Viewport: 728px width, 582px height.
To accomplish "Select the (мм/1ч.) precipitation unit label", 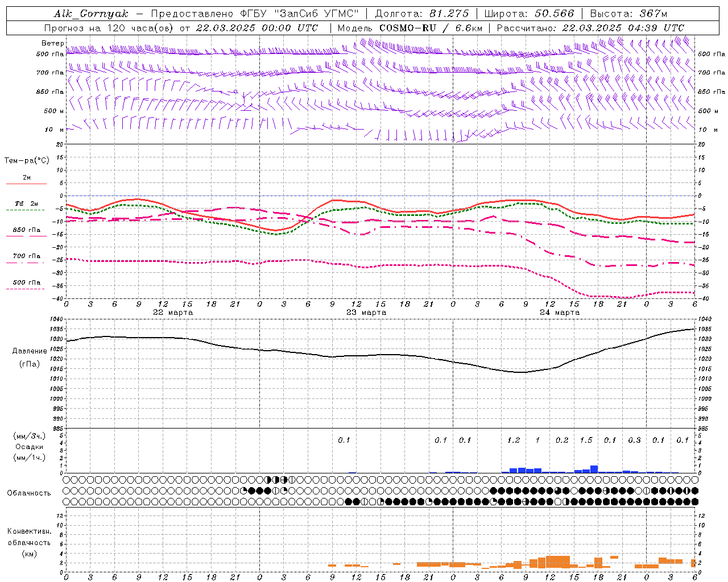I will coord(30,458).
